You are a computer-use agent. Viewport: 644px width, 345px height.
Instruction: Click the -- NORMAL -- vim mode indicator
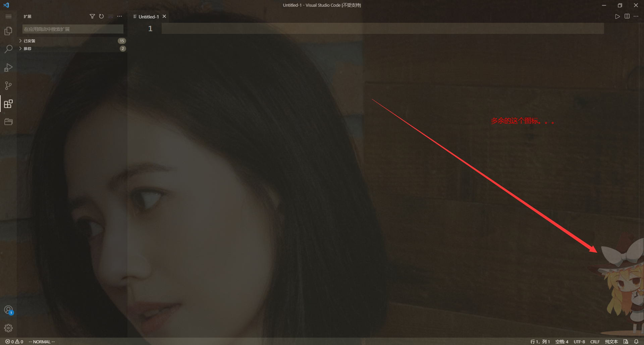(42, 342)
